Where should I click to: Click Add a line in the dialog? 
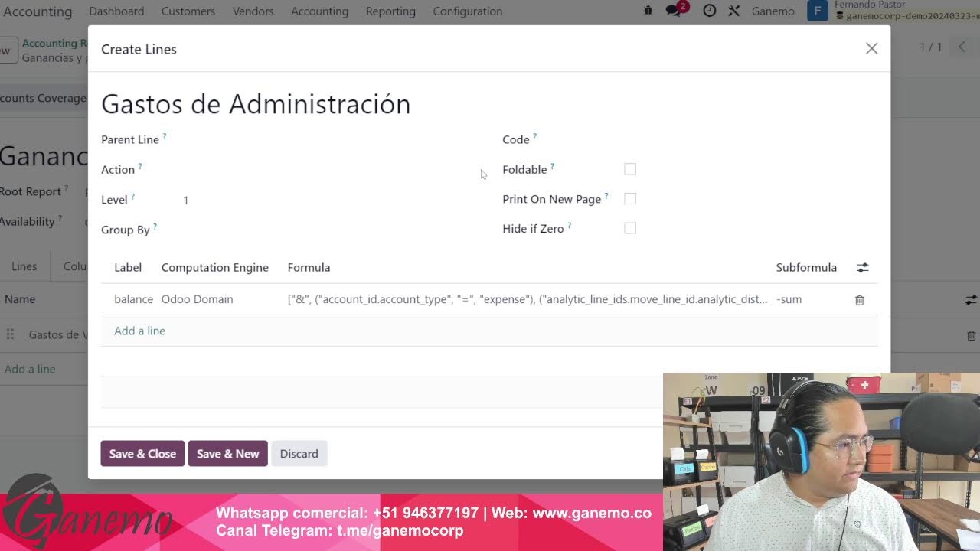coord(139,331)
